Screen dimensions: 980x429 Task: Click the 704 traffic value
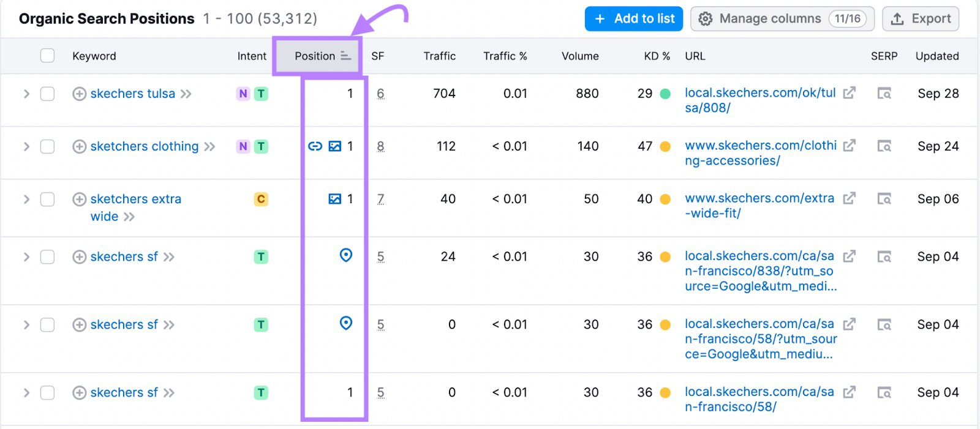pyautogui.click(x=444, y=94)
